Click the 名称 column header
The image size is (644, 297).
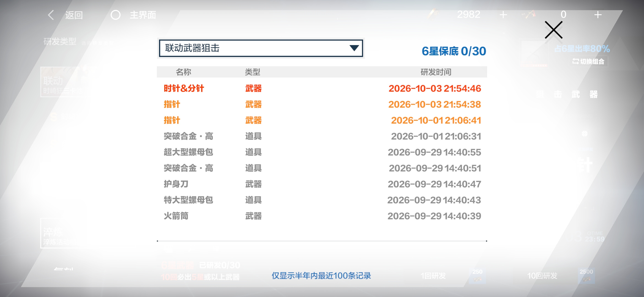tap(183, 72)
